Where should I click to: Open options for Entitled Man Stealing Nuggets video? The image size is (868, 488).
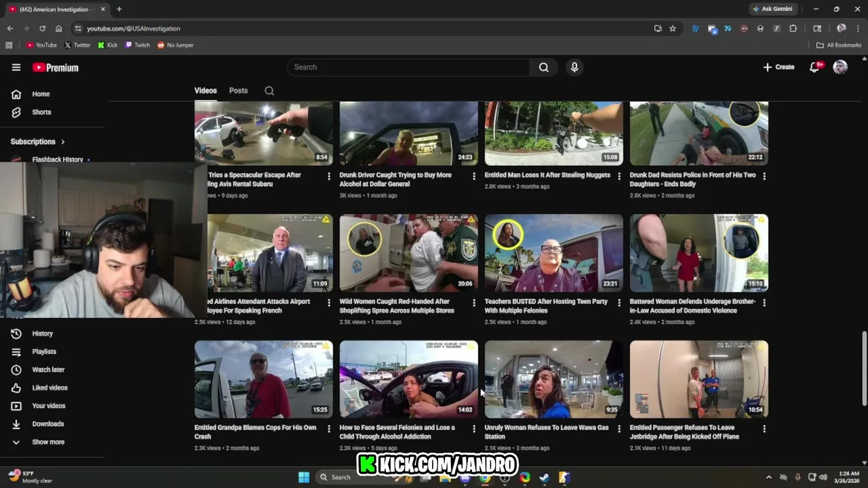pos(619,176)
